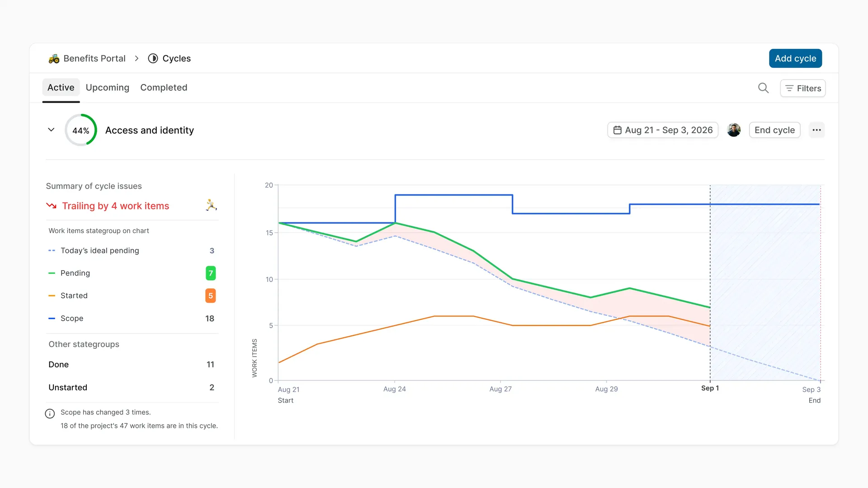This screenshot has height=488, width=868.
Task: Click the Aug 27 axis label
Action: (x=500, y=389)
